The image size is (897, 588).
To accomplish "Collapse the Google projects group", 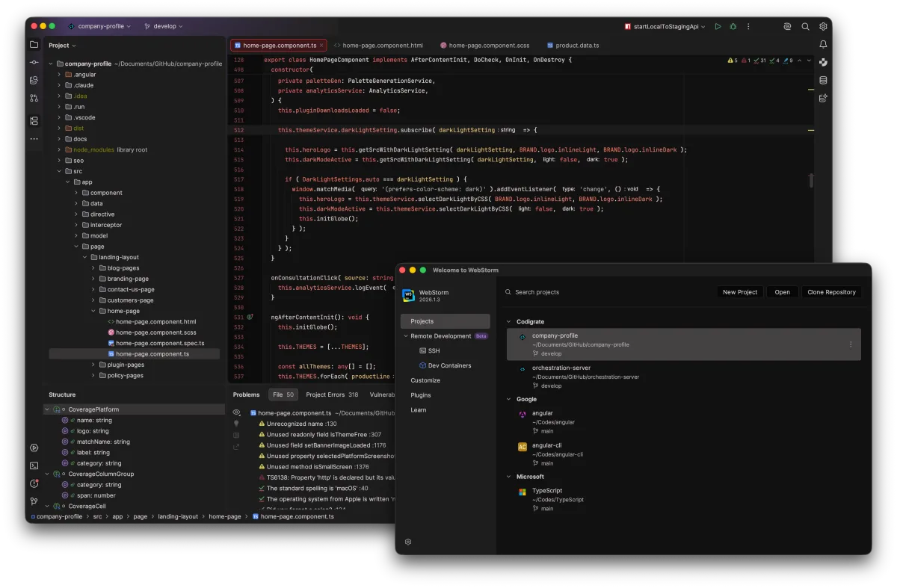I will click(509, 399).
